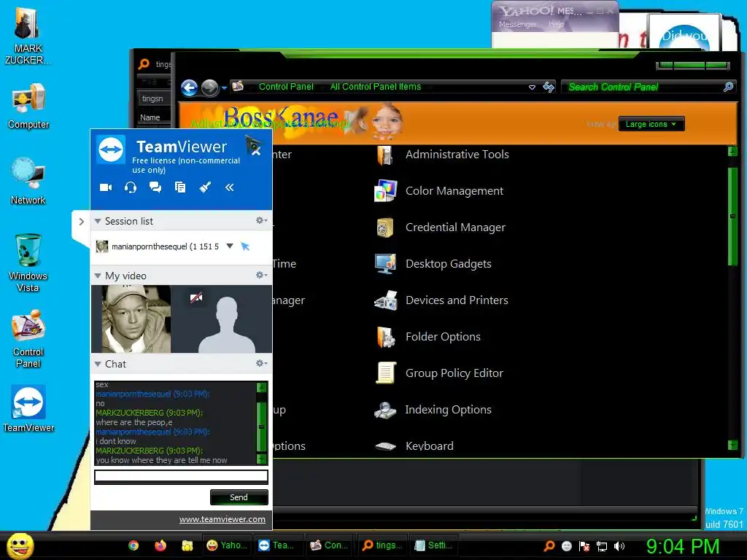Switch to the Setti... taskbar button

tap(433, 545)
